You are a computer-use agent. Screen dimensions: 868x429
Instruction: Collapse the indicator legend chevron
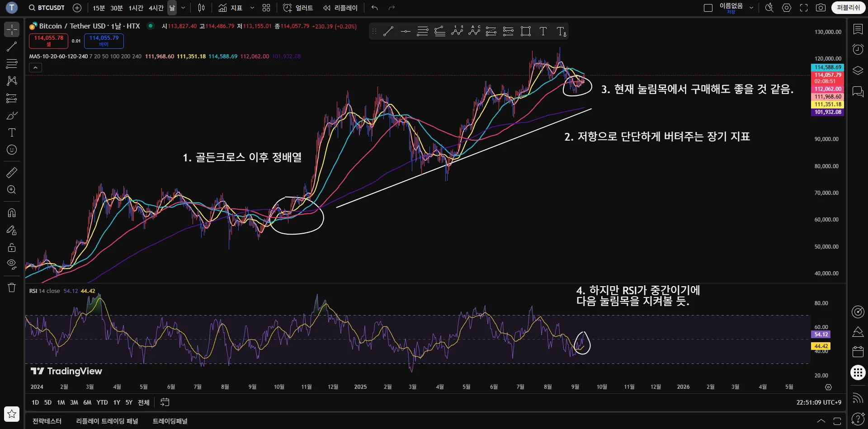35,67
